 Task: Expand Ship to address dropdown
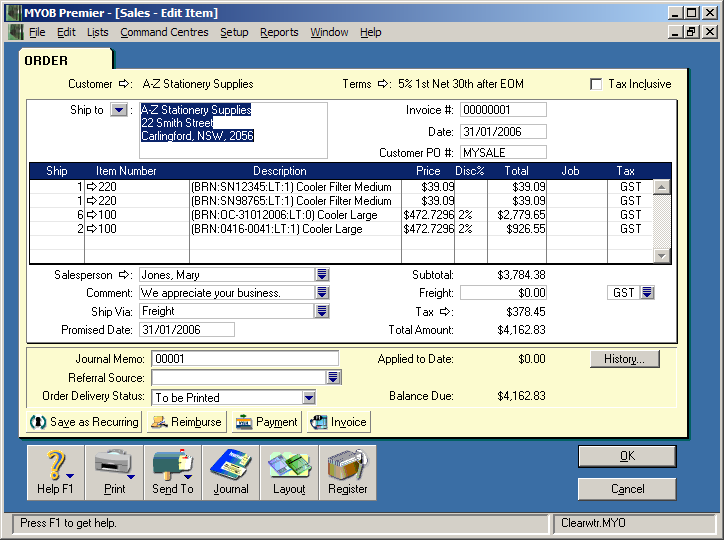click(x=119, y=110)
